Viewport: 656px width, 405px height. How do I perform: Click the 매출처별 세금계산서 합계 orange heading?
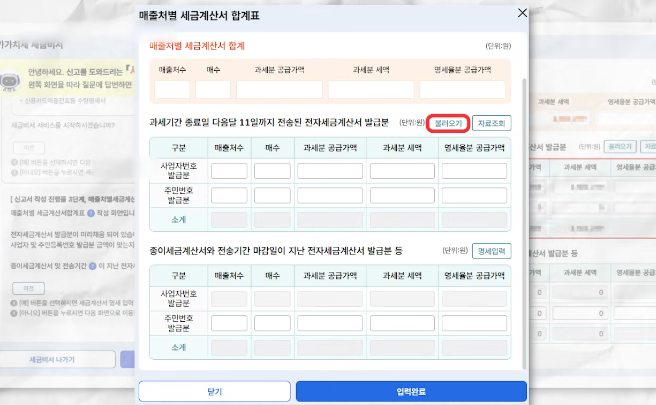(x=197, y=46)
